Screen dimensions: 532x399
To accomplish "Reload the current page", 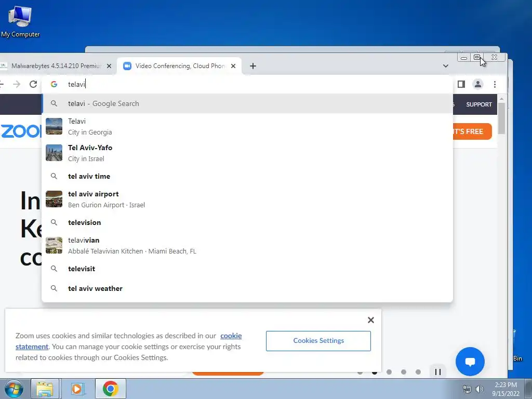I will point(33,84).
